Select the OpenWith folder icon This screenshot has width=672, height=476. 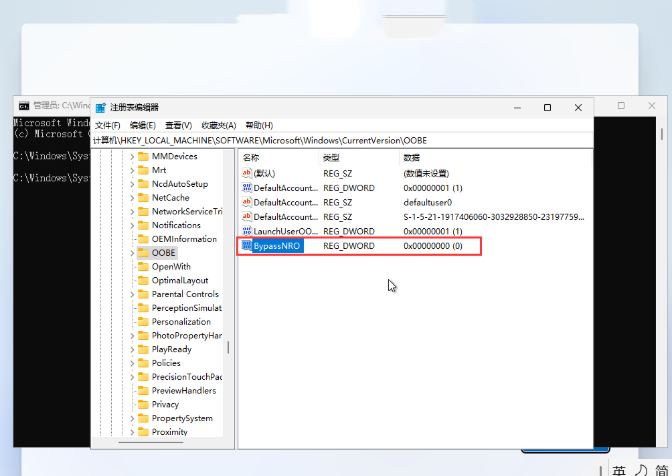pos(143,266)
